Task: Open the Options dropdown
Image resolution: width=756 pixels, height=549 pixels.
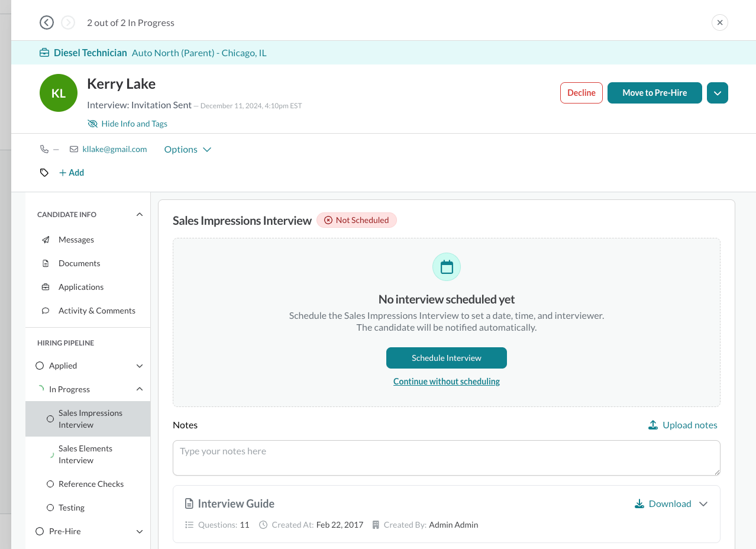Action: 188,149
